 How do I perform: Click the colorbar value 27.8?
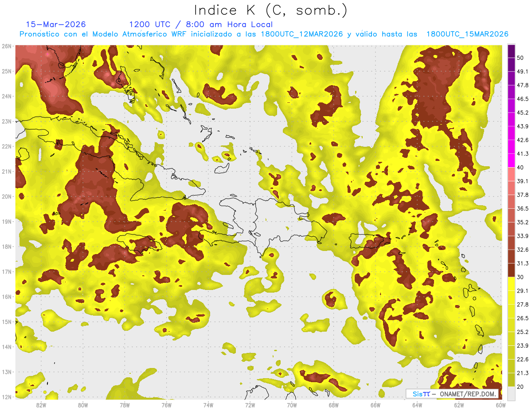click(x=522, y=305)
